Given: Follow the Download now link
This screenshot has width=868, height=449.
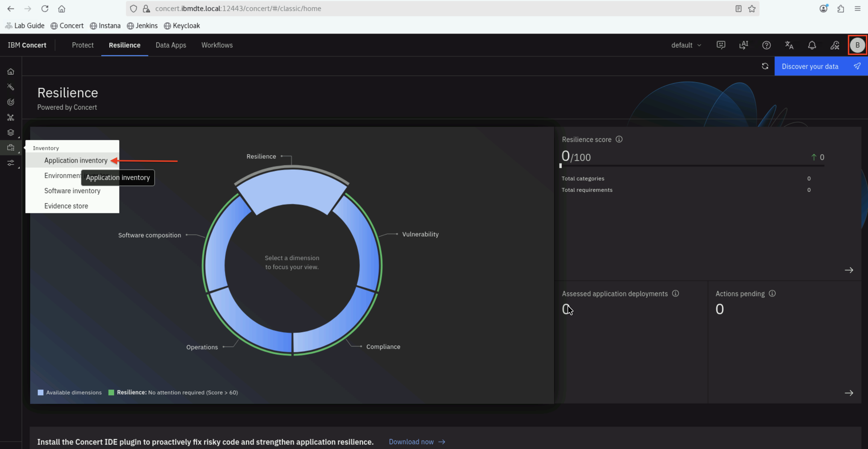Looking at the screenshot, I should (x=417, y=442).
